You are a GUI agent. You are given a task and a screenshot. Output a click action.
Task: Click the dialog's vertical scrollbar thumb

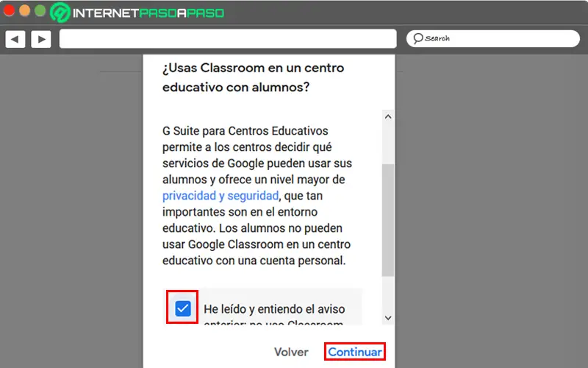click(388, 219)
